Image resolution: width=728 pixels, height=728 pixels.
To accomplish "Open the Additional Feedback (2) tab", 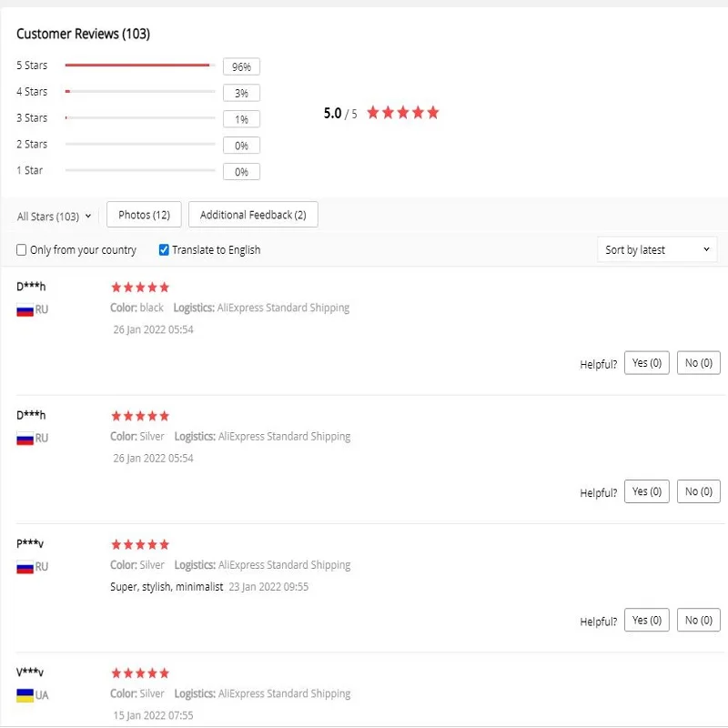I will point(253,215).
